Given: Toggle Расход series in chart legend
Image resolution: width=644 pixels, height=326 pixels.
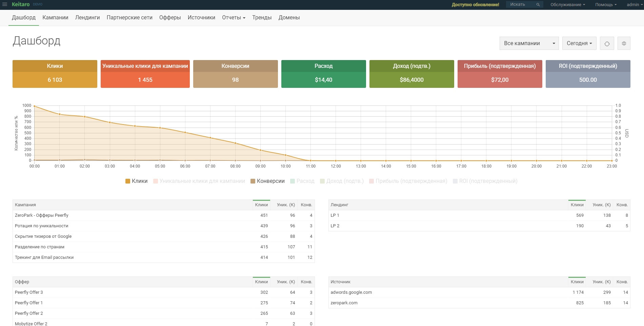Looking at the screenshot, I should click(x=302, y=181).
